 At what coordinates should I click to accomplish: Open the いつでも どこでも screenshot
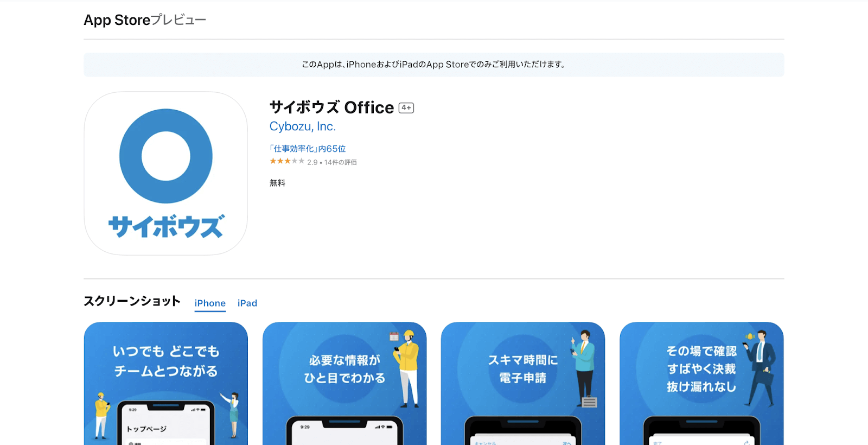pyautogui.click(x=166, y=384)
